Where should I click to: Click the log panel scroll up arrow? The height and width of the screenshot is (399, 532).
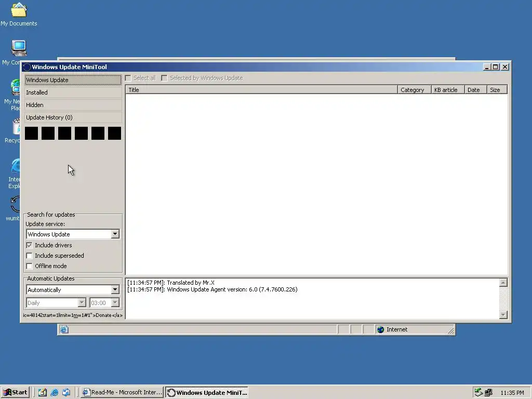[x=503, y=283]
